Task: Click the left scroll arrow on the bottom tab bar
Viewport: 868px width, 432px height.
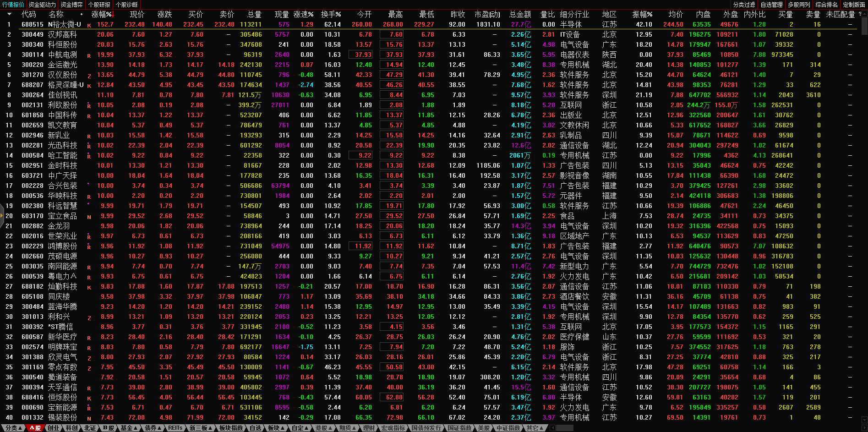Action: pyautogui.click(x=552, y=428)
